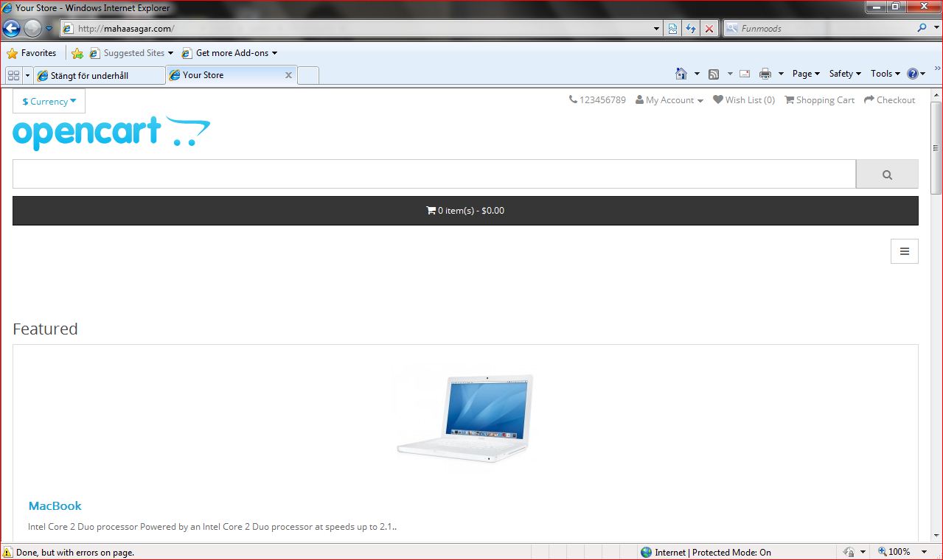Open the Help question mark menu
Viewport: 943px width, 560px height.
click(916, 74)
